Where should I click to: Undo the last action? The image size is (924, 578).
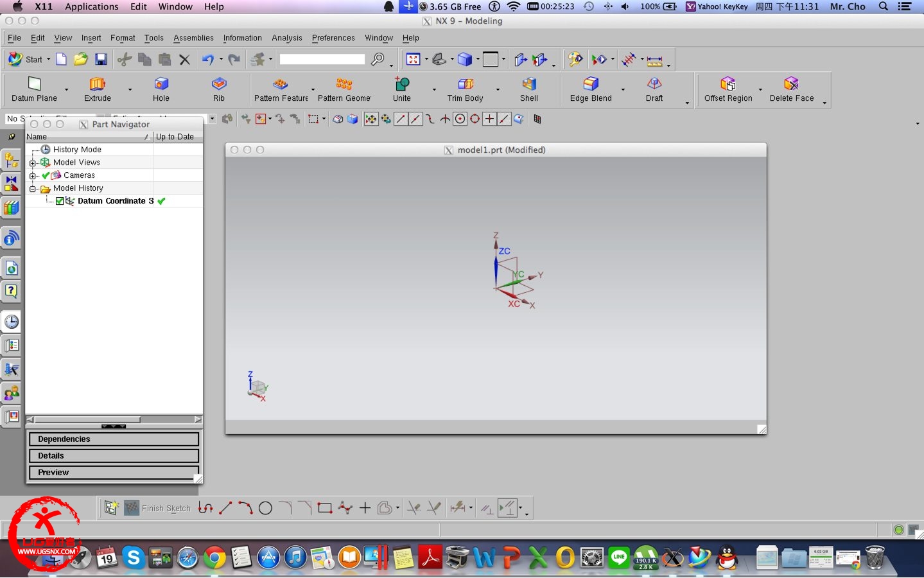click(208, 60)
